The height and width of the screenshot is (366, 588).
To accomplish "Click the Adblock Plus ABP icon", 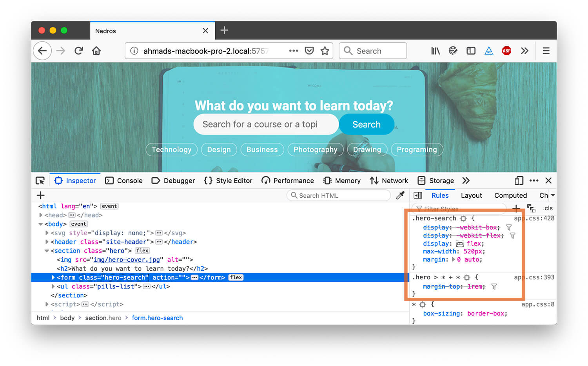I will (x=506, y=51).
